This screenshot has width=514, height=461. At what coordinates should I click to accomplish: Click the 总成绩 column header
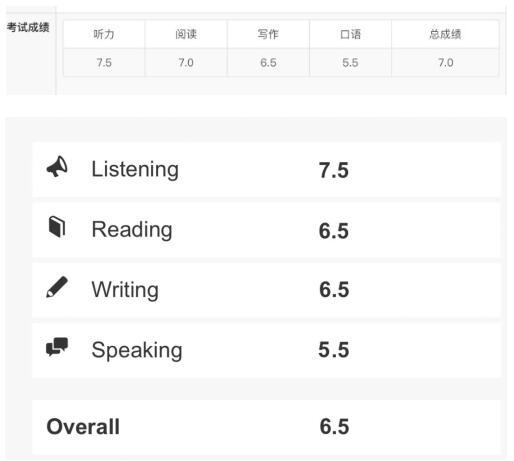coord(445,34)
